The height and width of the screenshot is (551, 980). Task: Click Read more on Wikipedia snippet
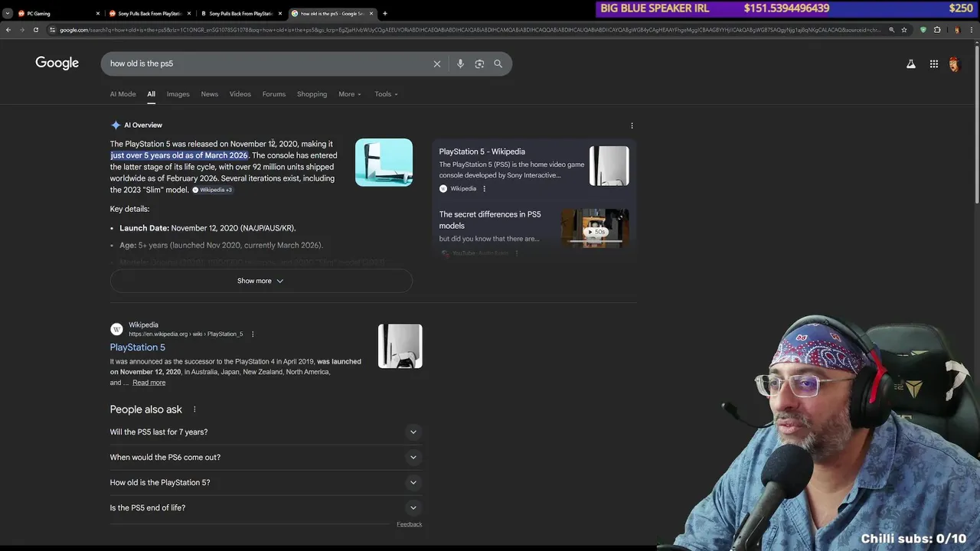(x=149, y=383)
